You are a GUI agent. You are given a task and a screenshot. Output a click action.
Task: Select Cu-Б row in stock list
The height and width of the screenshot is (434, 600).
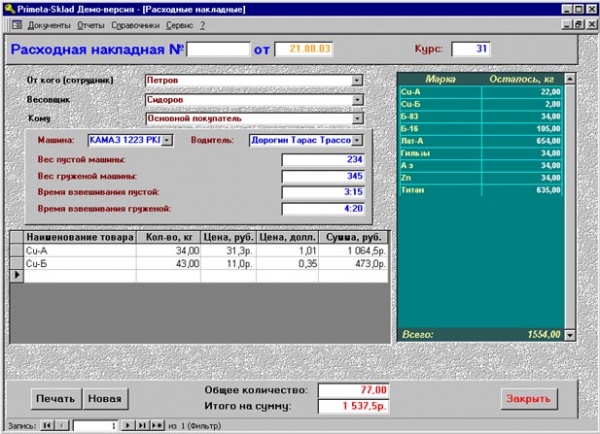[x=480, y=104]
